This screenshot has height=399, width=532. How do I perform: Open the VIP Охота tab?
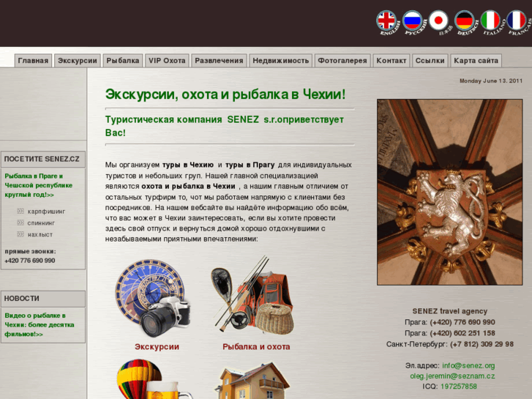tap(167, 61)
